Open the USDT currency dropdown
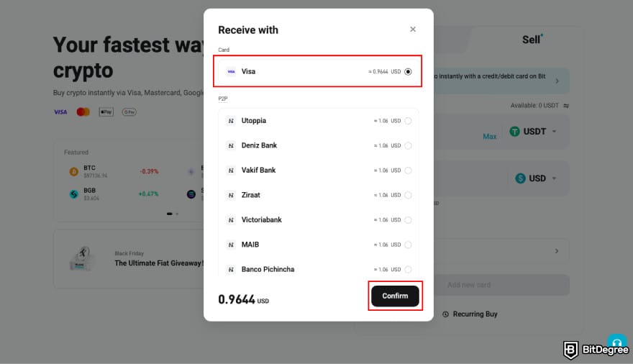Screen dimensions: 633x364 pyautogui.click(x=533, y=132)
